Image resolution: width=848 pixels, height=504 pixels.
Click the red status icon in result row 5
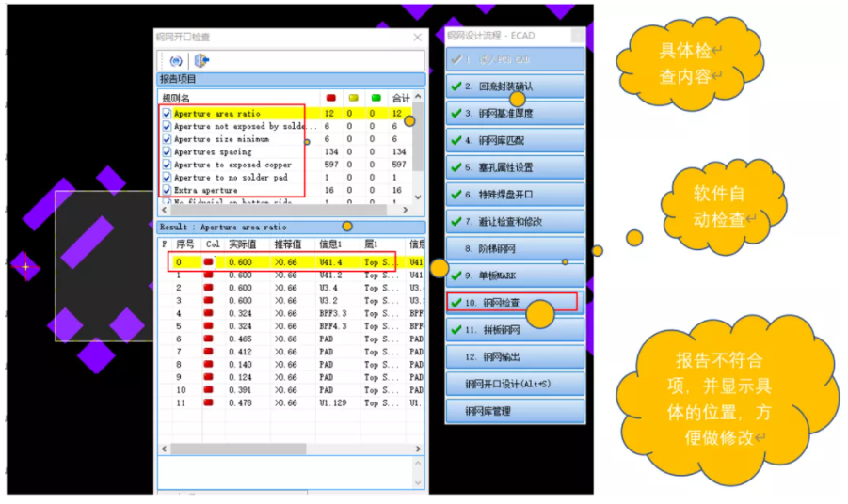coord(208,325)
